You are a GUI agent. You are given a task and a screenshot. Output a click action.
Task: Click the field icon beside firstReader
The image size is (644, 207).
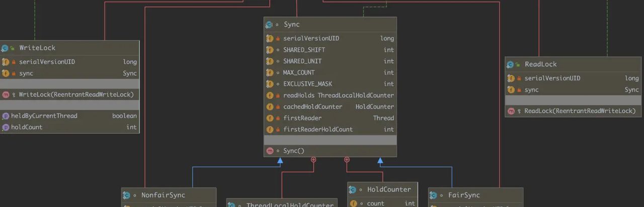click(x=270, y=118)
